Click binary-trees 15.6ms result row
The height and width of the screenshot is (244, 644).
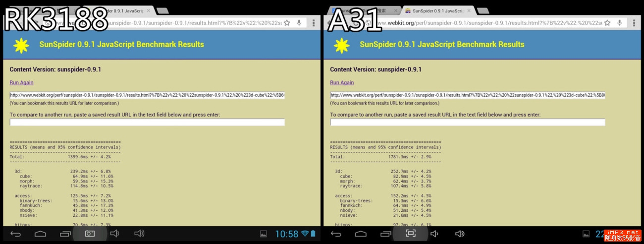pos(66,201)
